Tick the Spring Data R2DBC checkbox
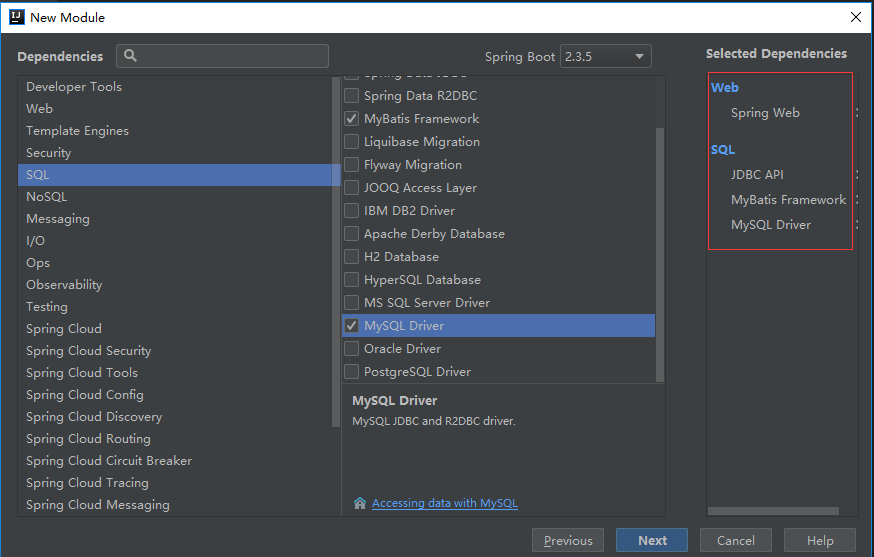The width and height of the screenshot is (874, 557). 351,96
